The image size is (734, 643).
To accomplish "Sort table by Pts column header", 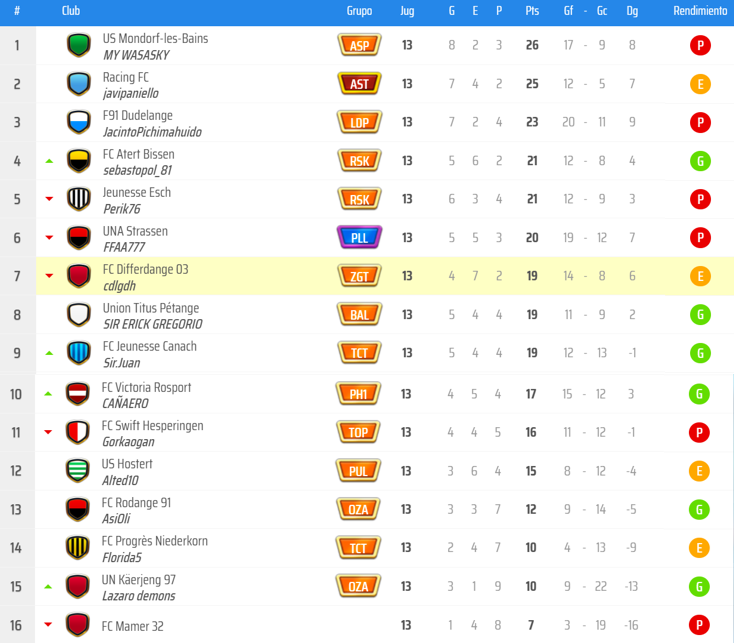I will 532,11.
